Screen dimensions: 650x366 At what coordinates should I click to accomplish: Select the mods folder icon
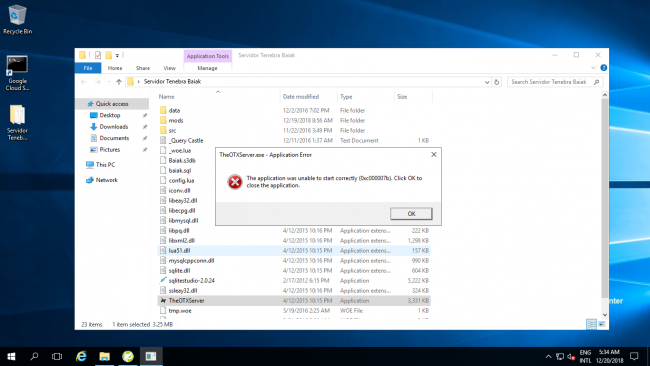163,120
